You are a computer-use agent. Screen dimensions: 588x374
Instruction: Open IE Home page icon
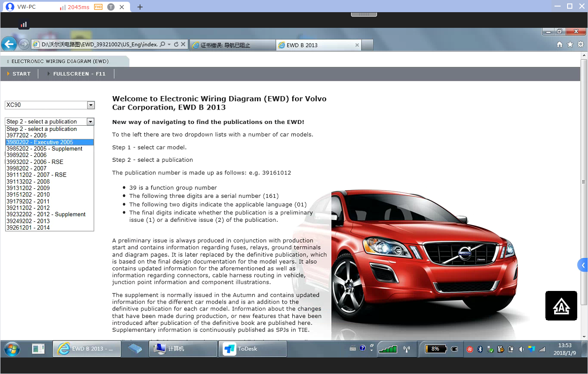coord(560,44)
